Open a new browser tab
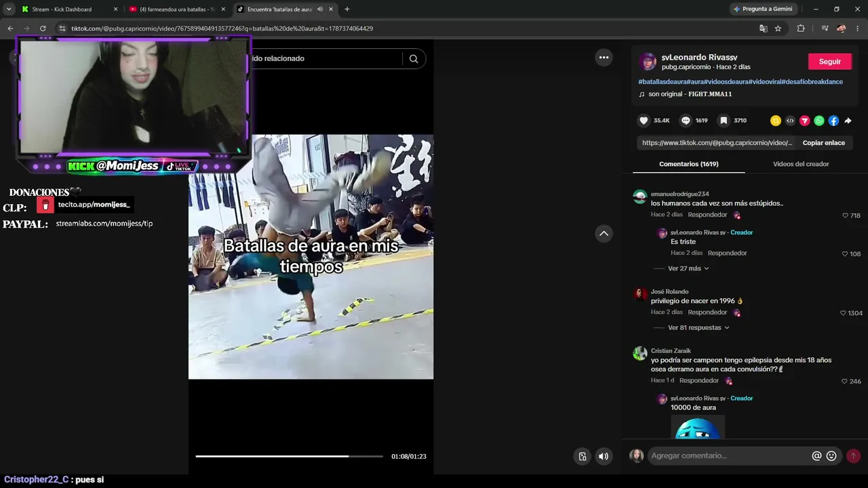 347,9
